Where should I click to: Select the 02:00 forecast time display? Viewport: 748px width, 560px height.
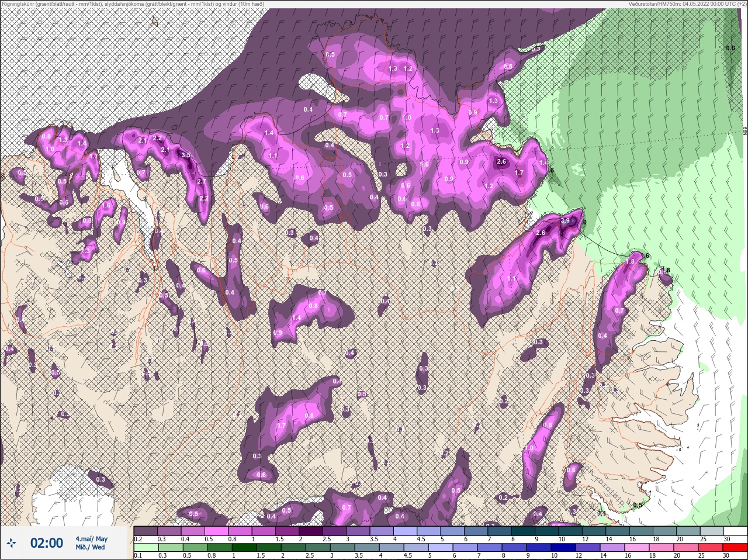tap(47, 543)
